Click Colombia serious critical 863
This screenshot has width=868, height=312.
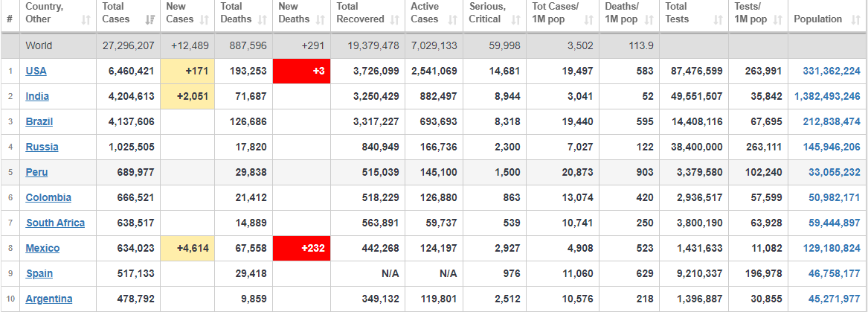tap(512, 197)
